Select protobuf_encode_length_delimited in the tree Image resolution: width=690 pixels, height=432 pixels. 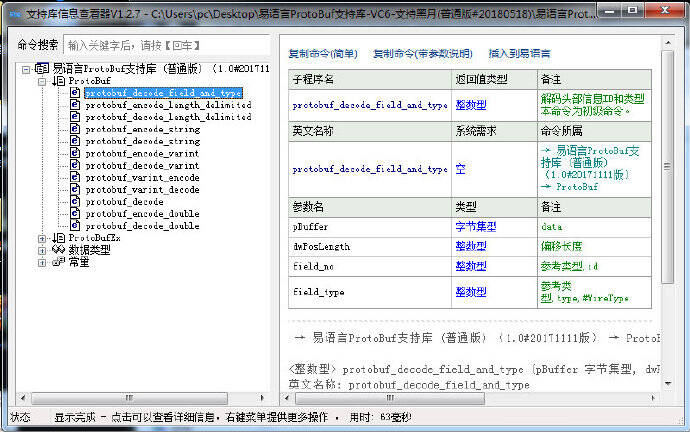[x=169, y=105]
